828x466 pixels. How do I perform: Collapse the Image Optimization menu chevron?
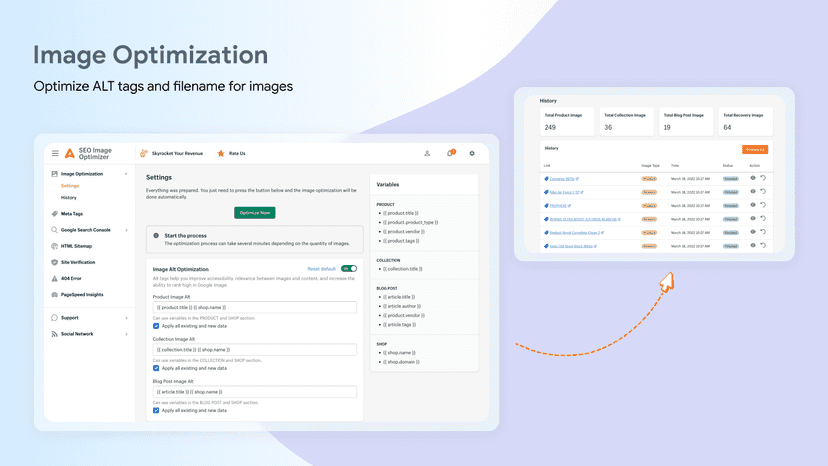coord(126,174)
